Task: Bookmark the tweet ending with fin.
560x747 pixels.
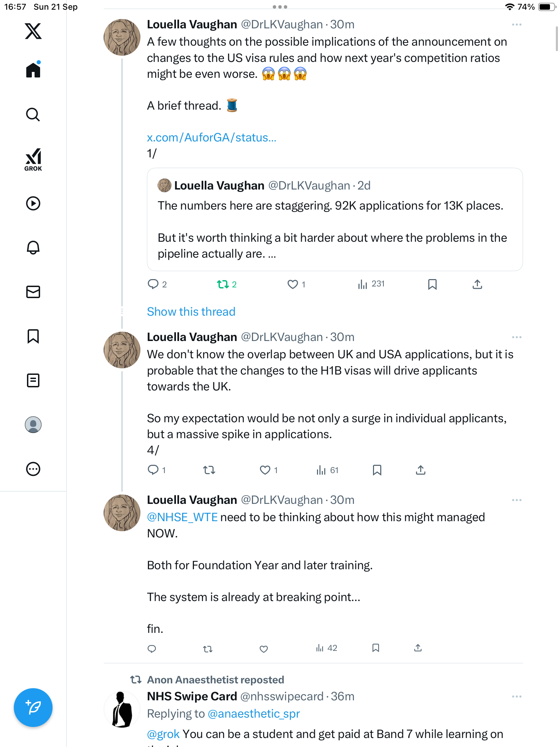Action: click(x=376, y=648)
